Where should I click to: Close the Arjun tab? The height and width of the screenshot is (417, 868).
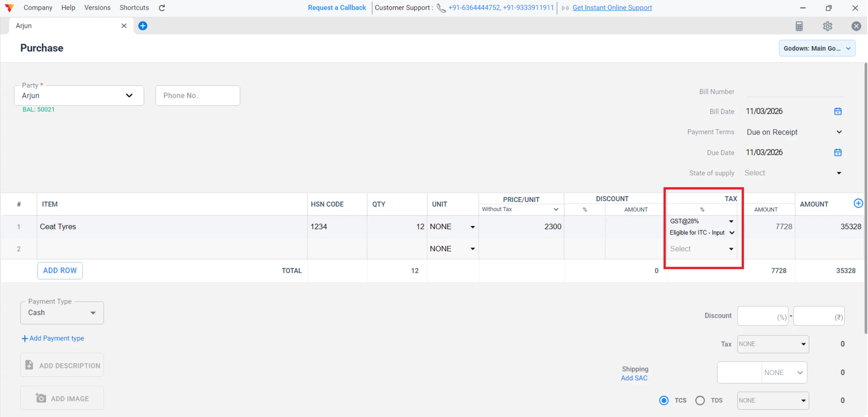(124, 26)
